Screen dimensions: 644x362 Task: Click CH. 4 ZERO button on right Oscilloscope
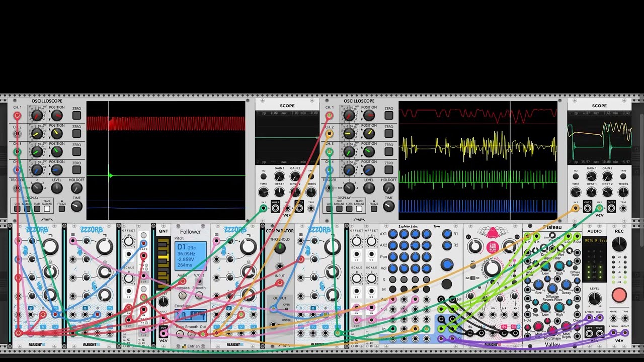(389, 170)
